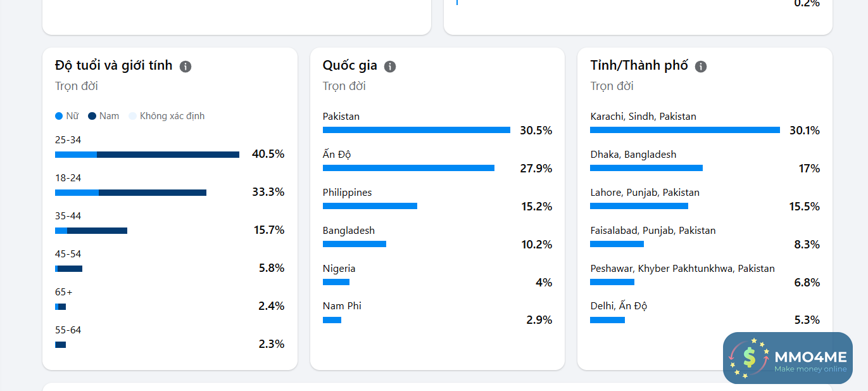868x391 pixels.
Task: Click the Delhi, Ấn Độ label
Action: (619, 306)
